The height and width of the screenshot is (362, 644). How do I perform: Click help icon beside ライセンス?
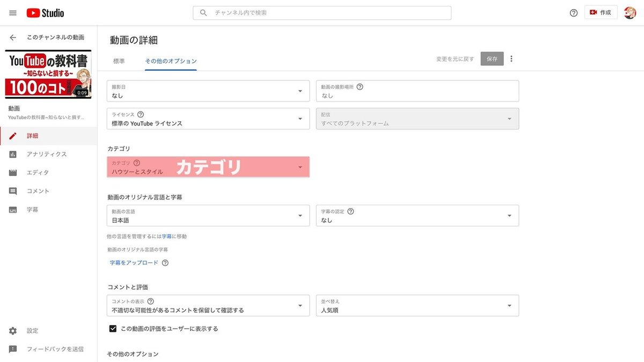[x=141, y=114]
